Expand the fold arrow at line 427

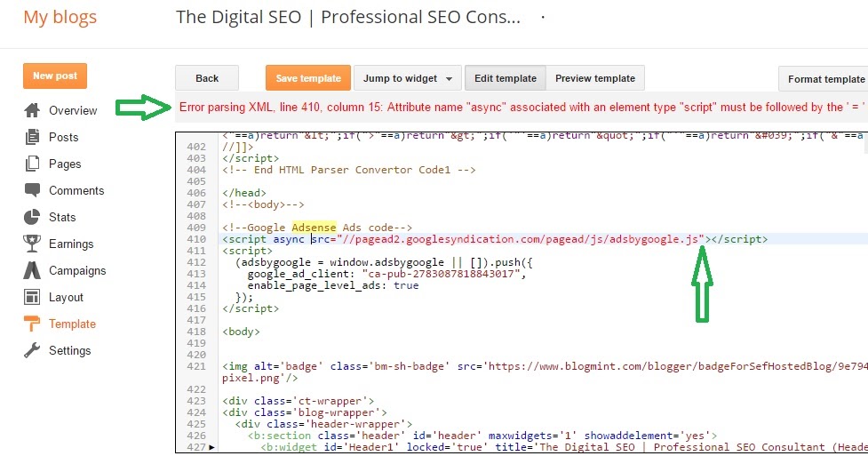(212, 447)
